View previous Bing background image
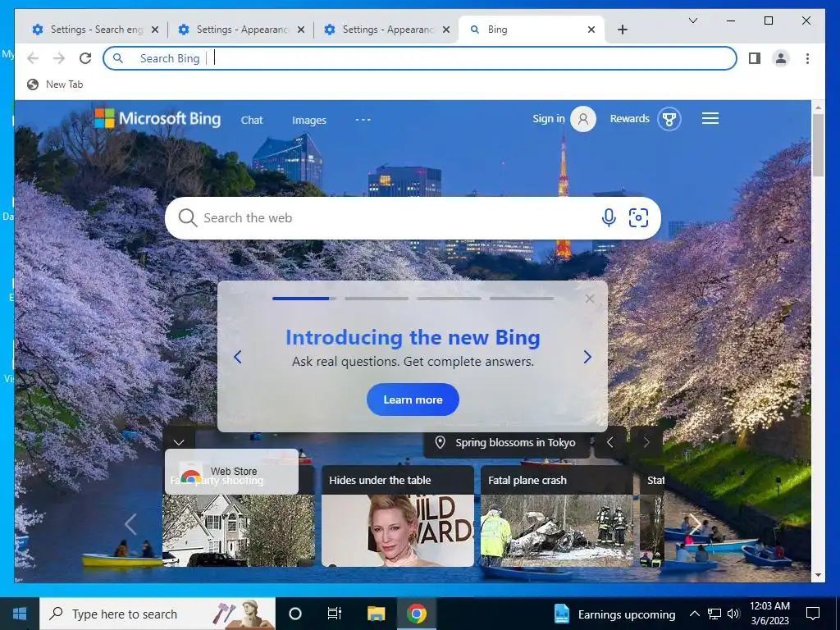The width and height of the screenshot is (840, 630). [x=609, y=442]
